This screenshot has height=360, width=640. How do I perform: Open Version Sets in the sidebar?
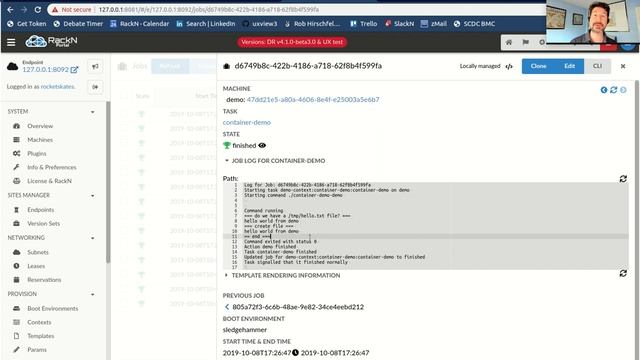point(43,224)
